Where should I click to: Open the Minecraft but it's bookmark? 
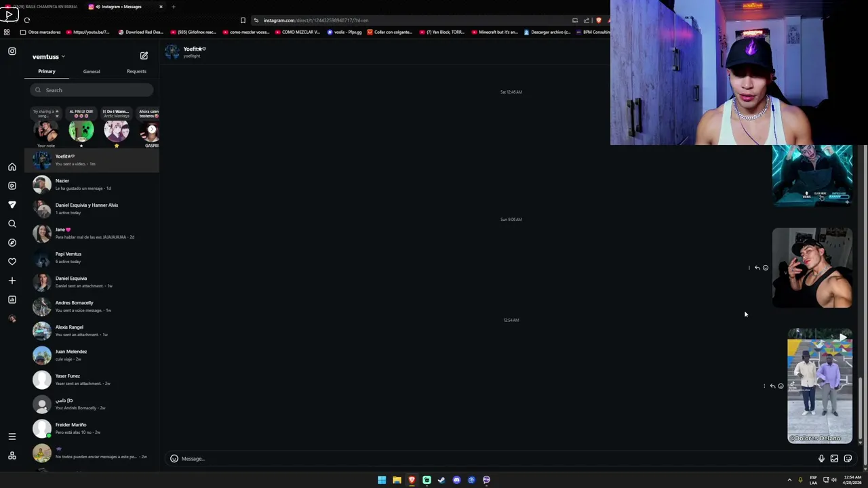(494, 32)
